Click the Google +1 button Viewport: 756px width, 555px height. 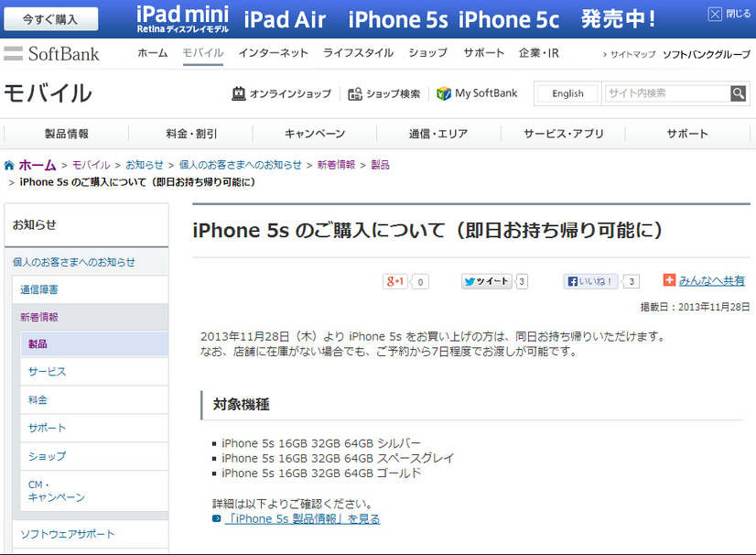click(x=394, y=281)
